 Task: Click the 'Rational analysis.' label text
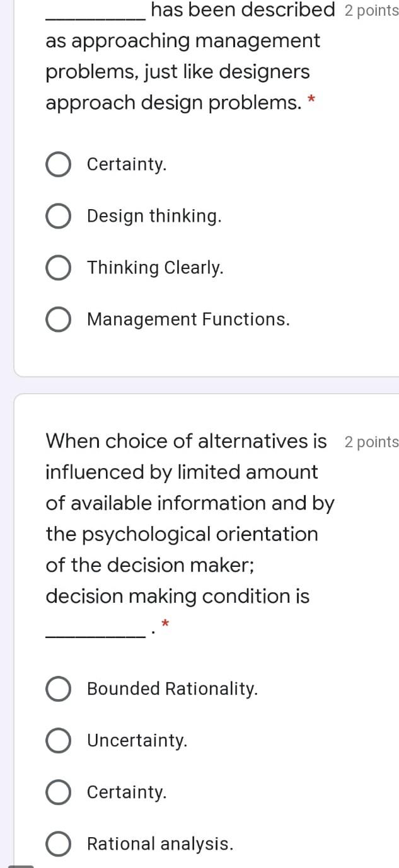coord(160,843)
